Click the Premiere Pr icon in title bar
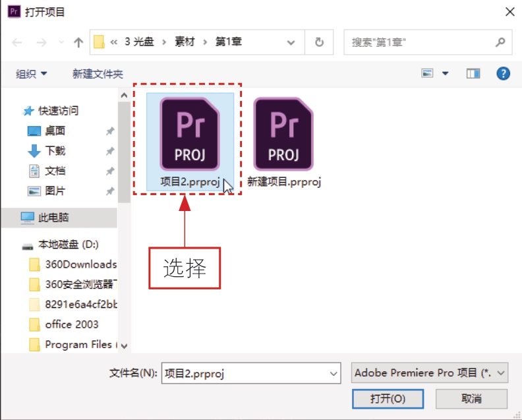This screenshot has width=522, height=420. 14,12
